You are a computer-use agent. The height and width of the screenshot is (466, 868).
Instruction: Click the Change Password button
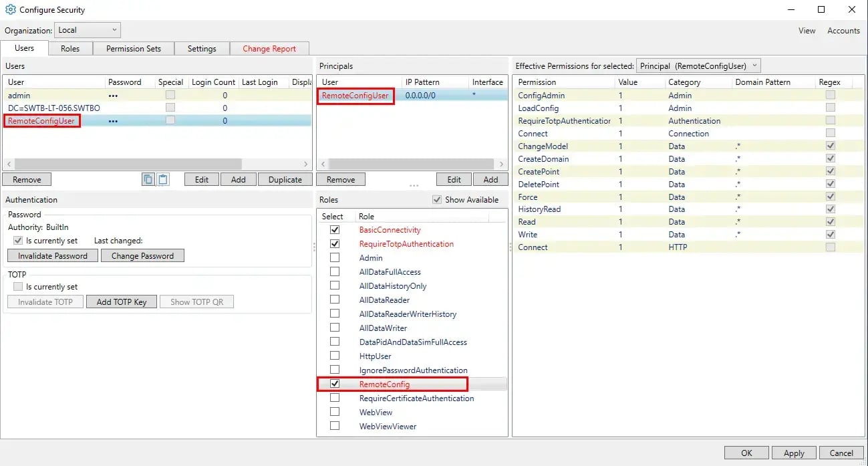[x=142, y=255]
